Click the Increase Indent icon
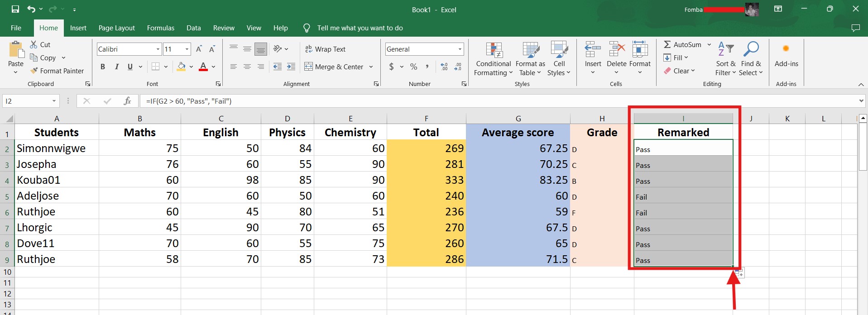This screenshot has height=315, width=868. [x=291, y=67]
